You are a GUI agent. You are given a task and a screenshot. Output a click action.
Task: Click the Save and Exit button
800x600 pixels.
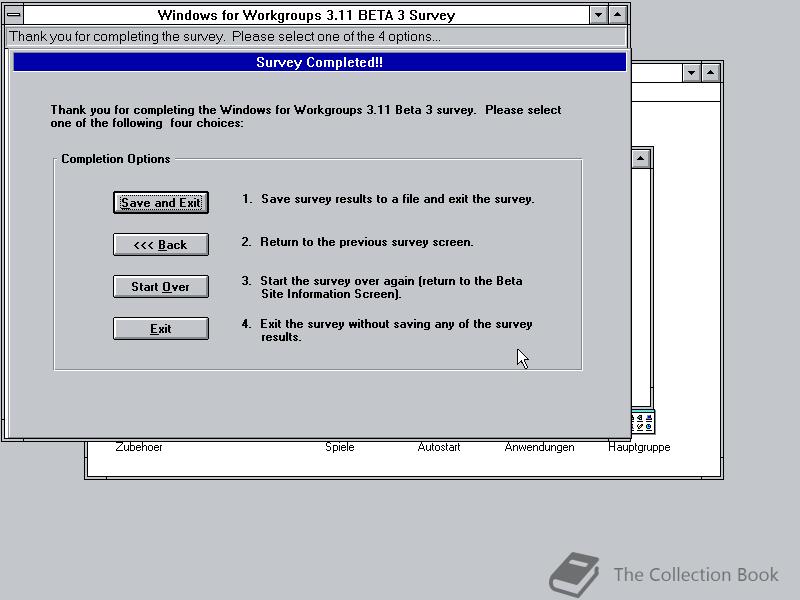click(161, 203)
